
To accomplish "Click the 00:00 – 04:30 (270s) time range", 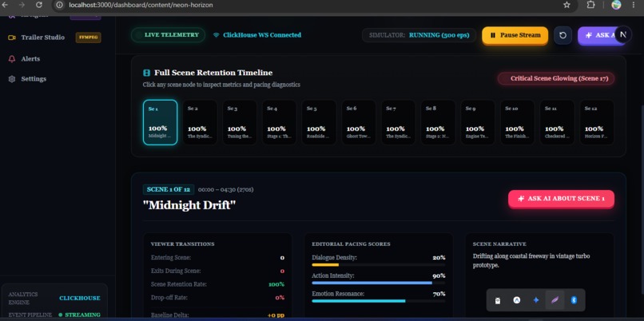I will pyautogui.click(x=225, y=189).
